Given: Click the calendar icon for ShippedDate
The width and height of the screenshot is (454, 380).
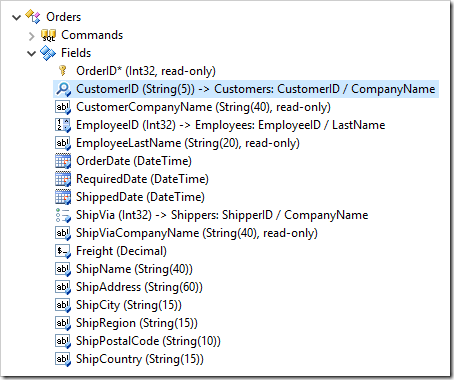Looking at the screenshot, I should [63, 197].
